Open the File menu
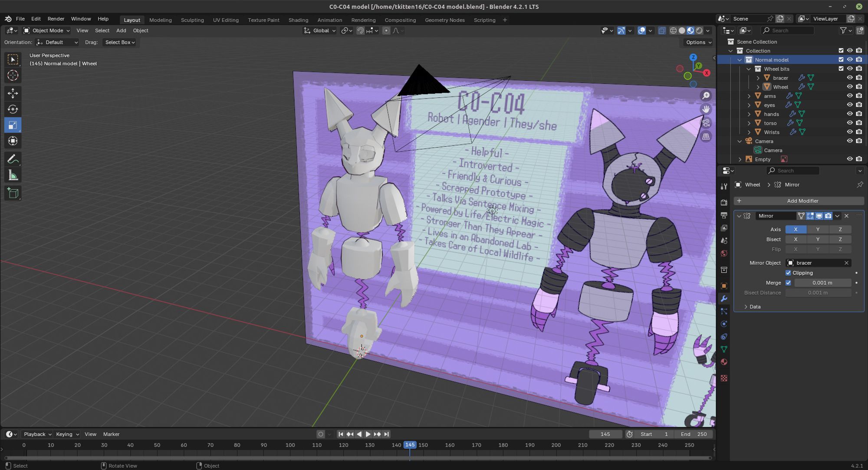The width and height of the screenshot is (868, 470). (x=20, y=19)
